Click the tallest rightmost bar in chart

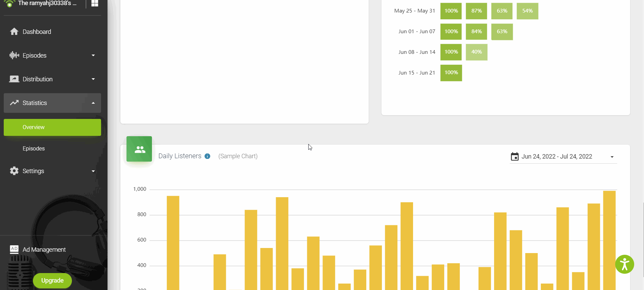[609, 241]
